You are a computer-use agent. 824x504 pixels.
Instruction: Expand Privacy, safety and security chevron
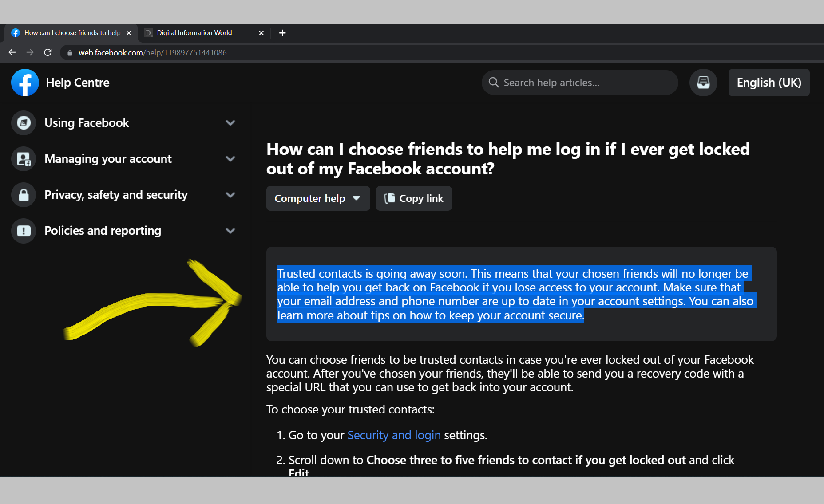(x=230, y=195)
